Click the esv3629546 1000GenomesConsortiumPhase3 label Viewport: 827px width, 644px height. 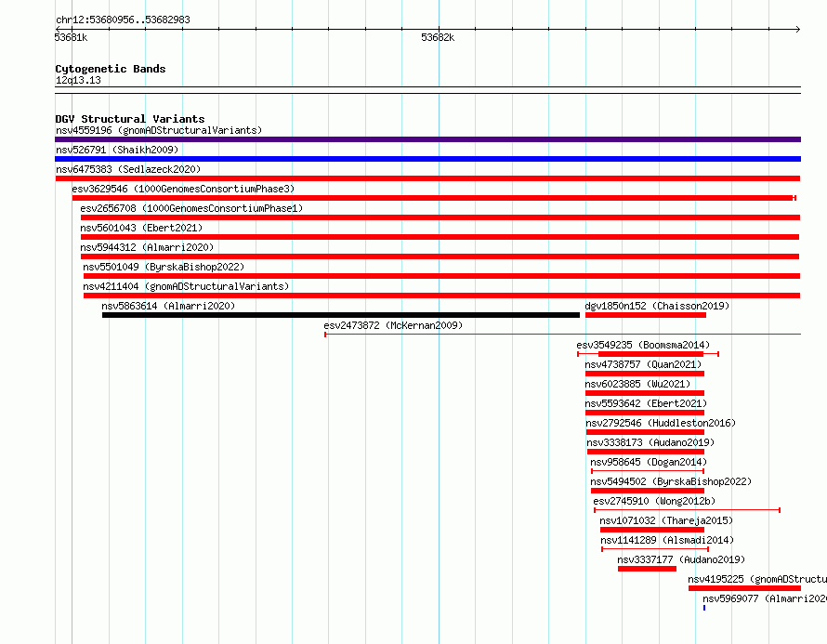click(183, 189)
